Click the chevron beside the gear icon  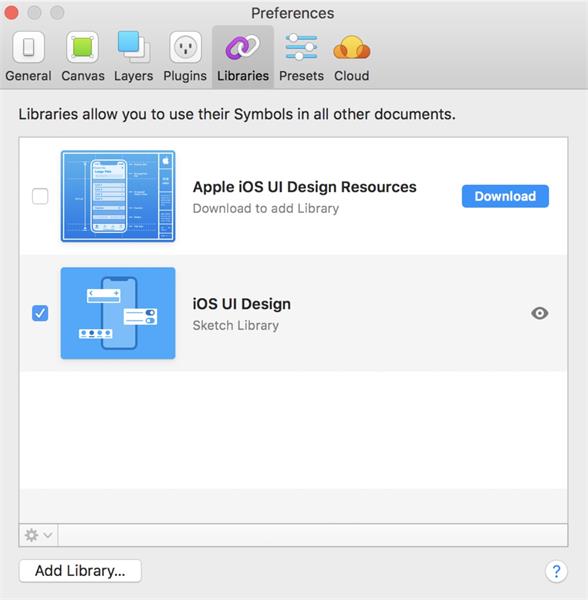(x=48, y=535)
